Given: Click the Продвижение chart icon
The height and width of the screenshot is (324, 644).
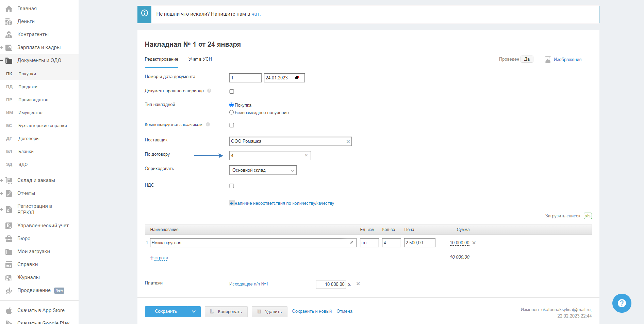Looking at the screenshot, I should (9, 291).
